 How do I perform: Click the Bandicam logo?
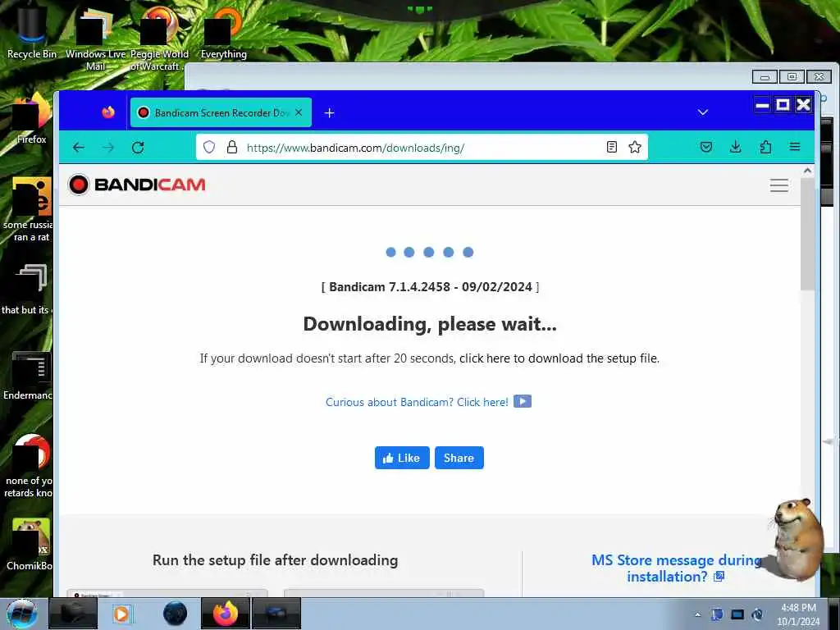click(x=137, y=185)
